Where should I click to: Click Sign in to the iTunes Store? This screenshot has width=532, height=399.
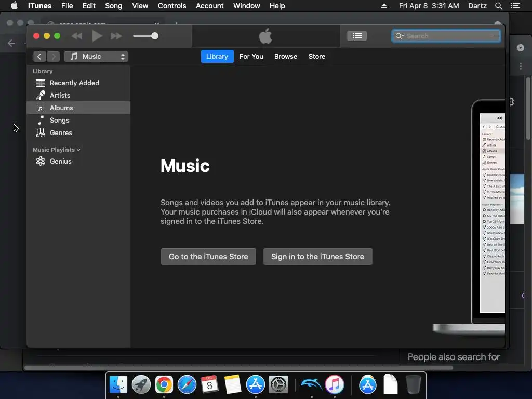[317, 257]
